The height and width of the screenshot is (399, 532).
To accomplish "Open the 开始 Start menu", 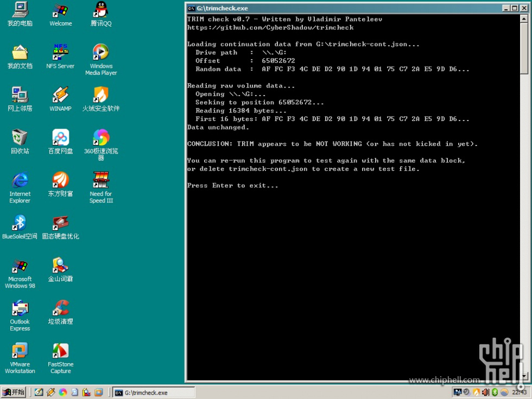I will point(14,392).
